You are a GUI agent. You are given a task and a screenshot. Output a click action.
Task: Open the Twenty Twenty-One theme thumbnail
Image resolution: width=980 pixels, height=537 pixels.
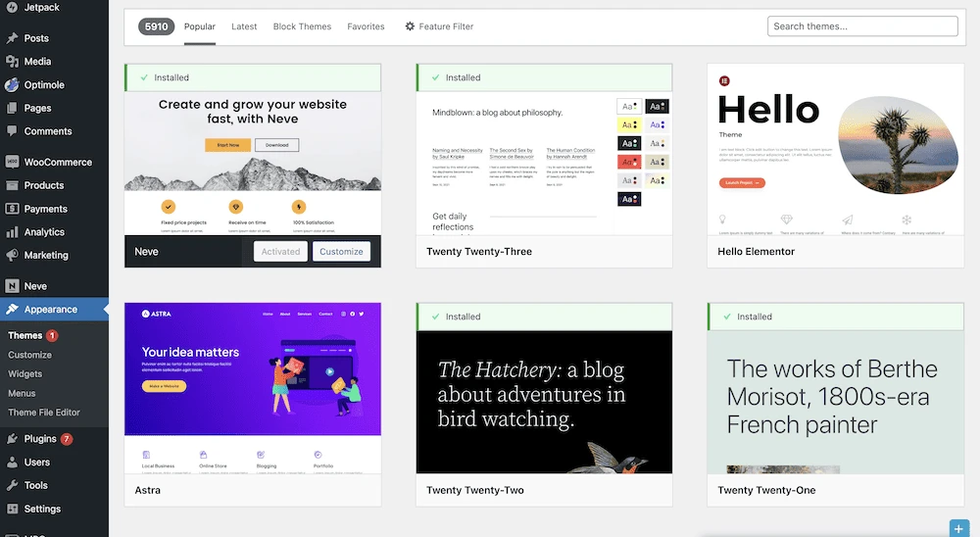pos(836,402)
